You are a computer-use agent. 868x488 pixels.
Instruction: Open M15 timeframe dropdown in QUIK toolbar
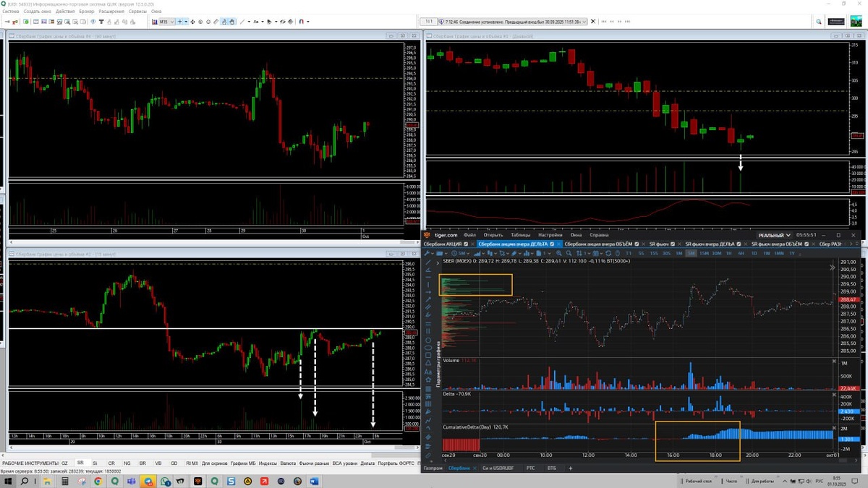[168, 22]
